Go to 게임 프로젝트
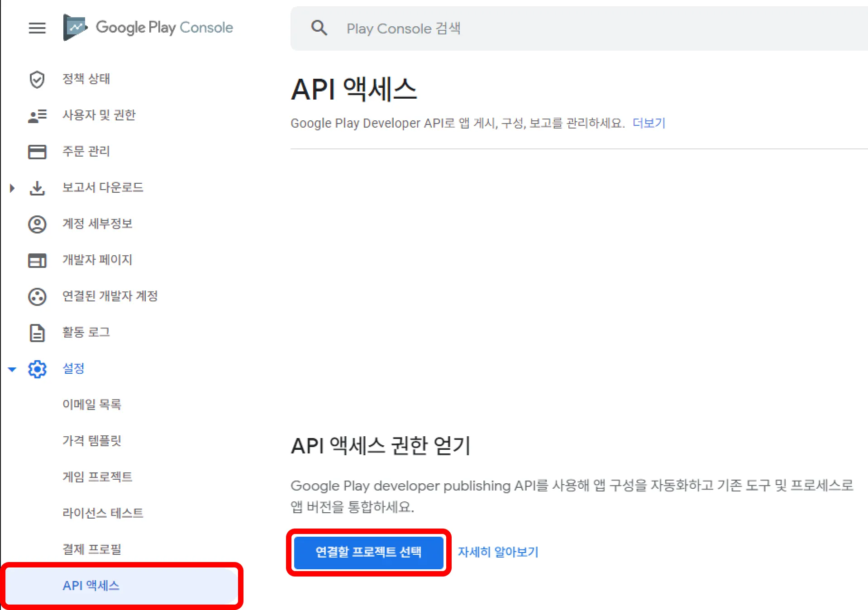 (x=97, y=477)
